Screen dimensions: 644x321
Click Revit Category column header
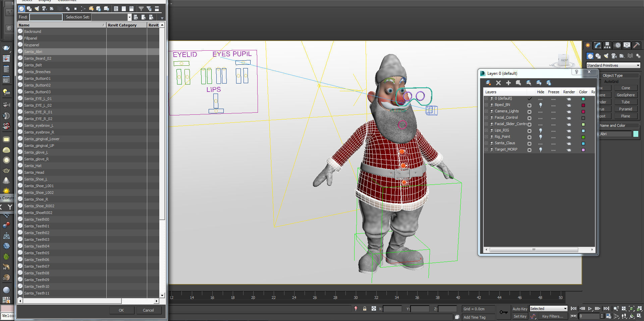(x=126, y=25)
